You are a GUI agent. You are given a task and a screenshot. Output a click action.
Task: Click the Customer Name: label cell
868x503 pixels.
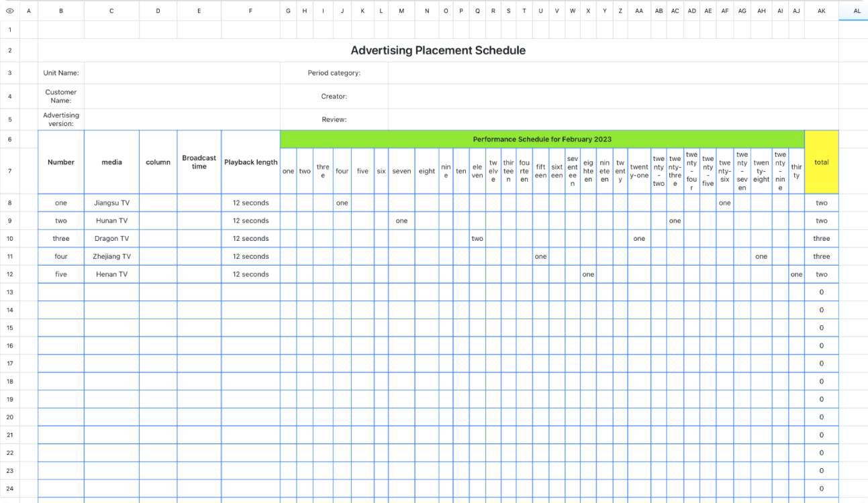pos(61,96)
